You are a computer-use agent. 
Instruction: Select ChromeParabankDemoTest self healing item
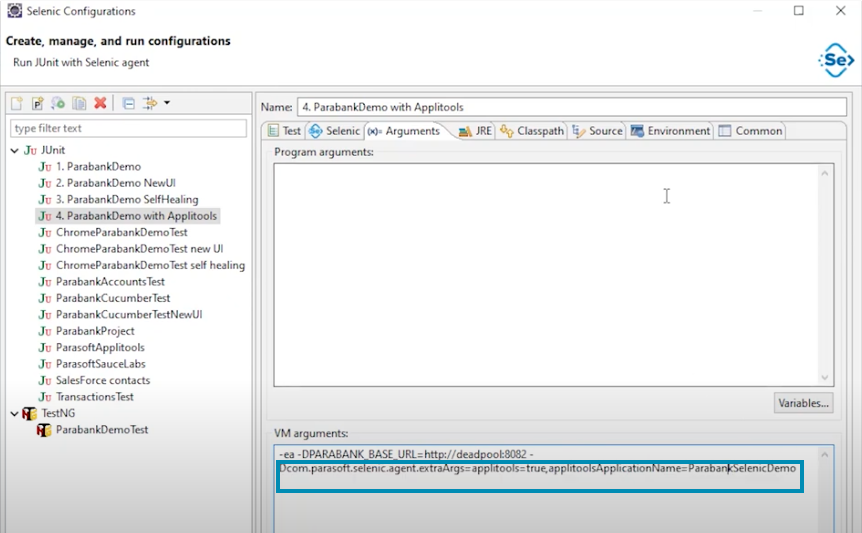click(150, 265)
